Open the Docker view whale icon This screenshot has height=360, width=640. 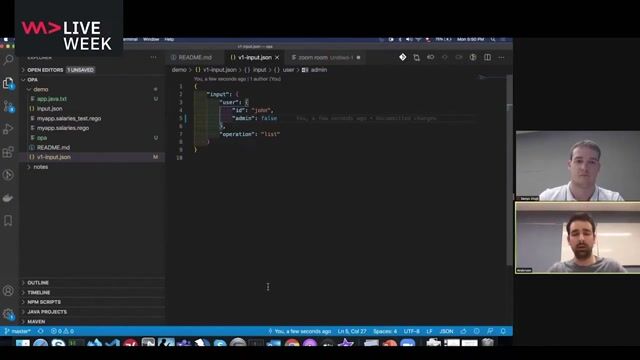click(8, 198)
